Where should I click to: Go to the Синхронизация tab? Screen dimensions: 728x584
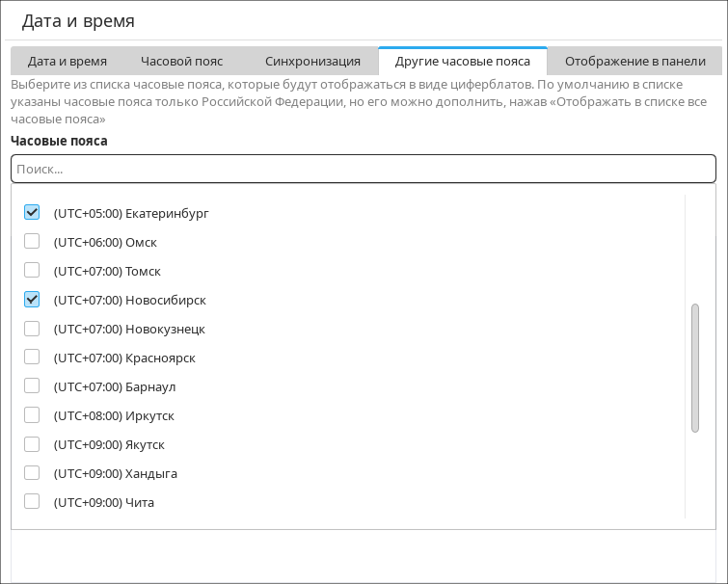tap(312, 61)
